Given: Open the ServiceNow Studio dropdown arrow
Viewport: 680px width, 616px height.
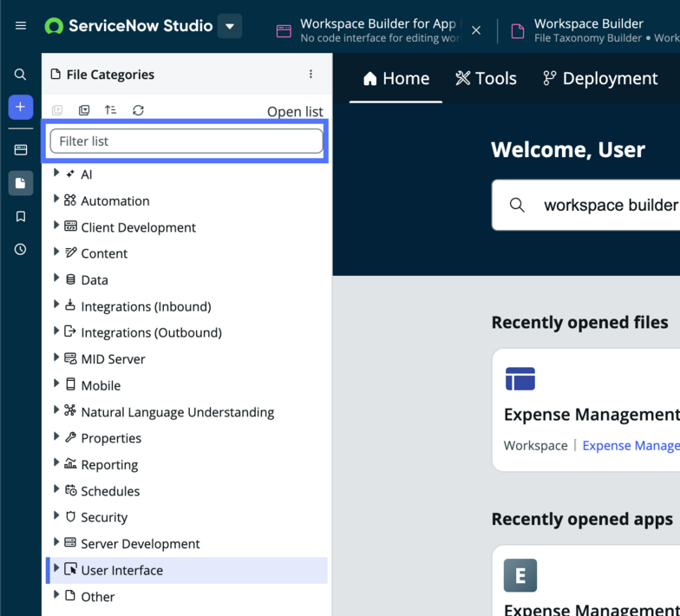Looking at the screenshot, I should click(x=230, y=26).
